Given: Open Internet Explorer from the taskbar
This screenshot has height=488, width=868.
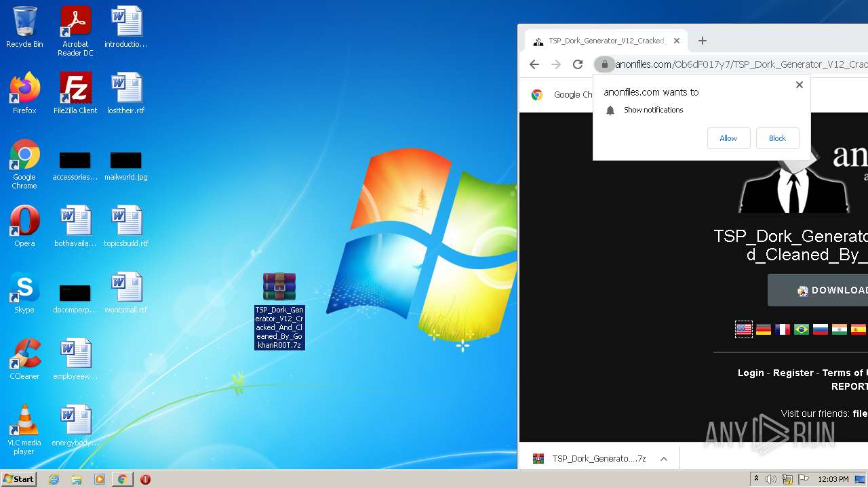Looking at the screenshot, I should click(x=54, y=479).
